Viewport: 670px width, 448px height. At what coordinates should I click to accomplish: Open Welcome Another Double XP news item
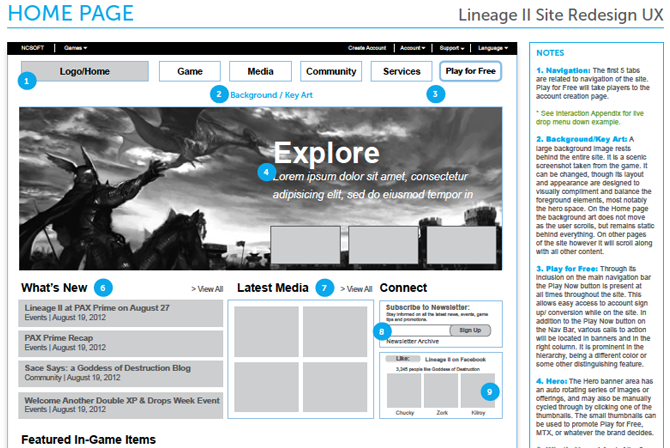[x=120, y=405]
